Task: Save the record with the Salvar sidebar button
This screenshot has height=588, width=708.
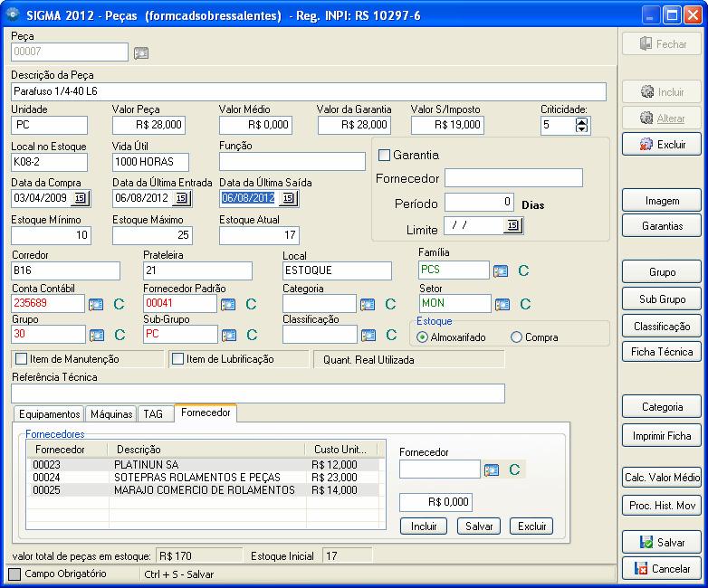Action: pos(662,543)
